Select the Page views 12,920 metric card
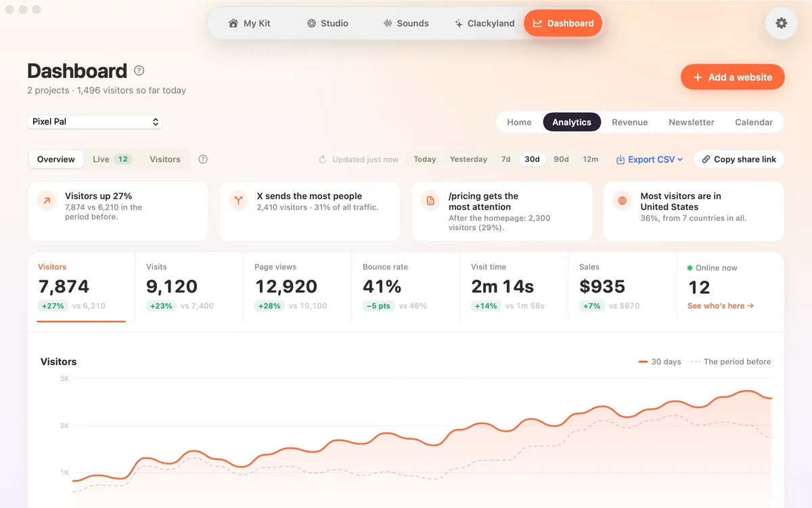This screenshot has width=812, height=508. pos(298,287)
